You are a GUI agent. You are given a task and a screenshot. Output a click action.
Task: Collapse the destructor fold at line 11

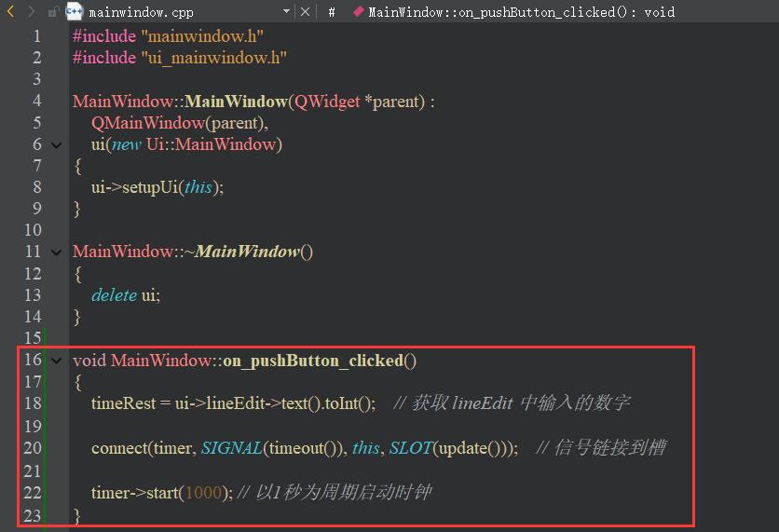click(x=57, y=252)
